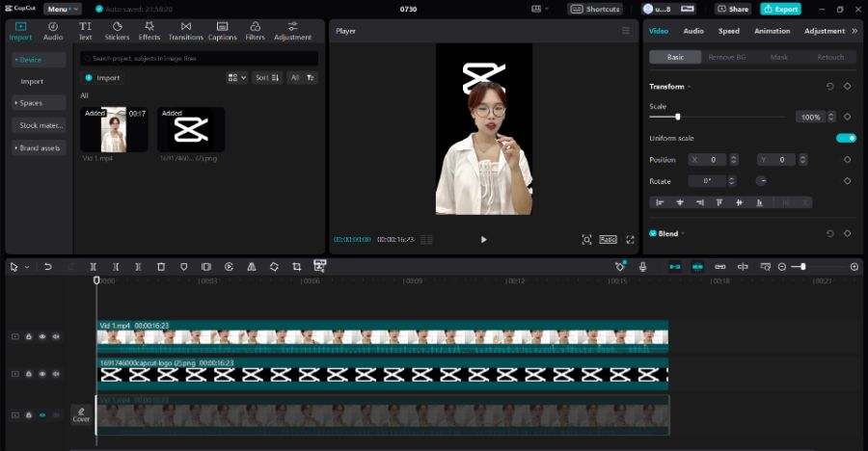Align to top using the alignment icon
The width and height of the screenshot is (868, 451).
click(x=719, y=202)
